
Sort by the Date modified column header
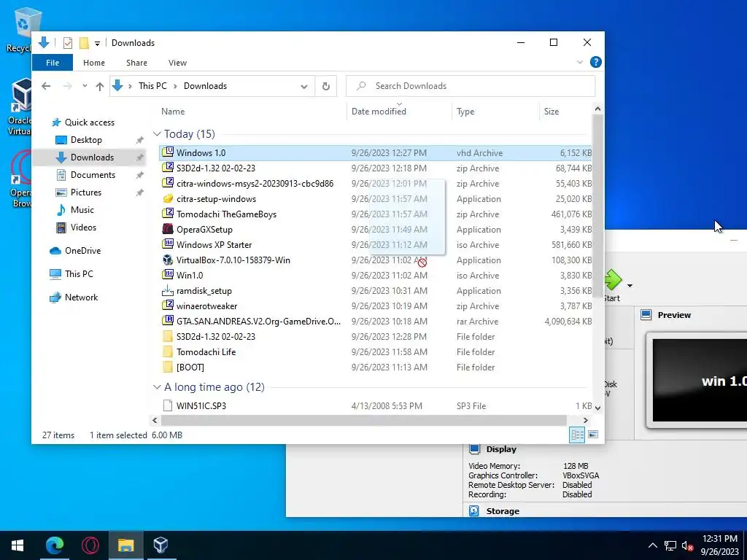pos(399,112)
